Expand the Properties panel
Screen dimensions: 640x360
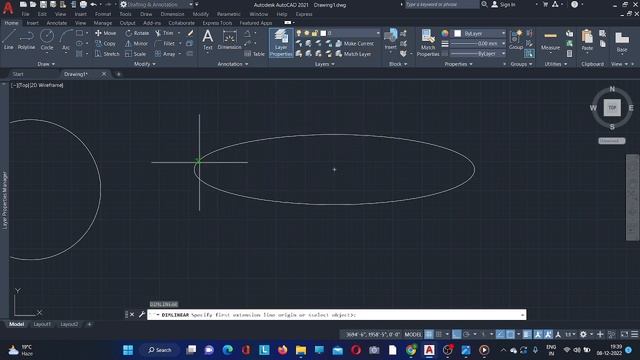[x=458, y=64]
